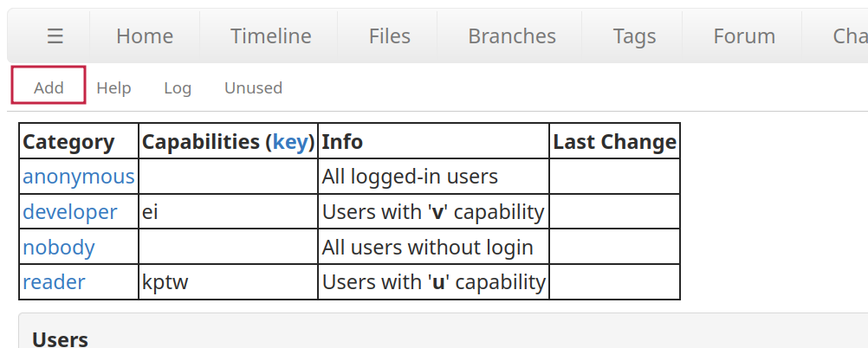The height and width of the screenshot is (348, 868).
Task: Open the anonymous category link
Action: click(78, 177)
